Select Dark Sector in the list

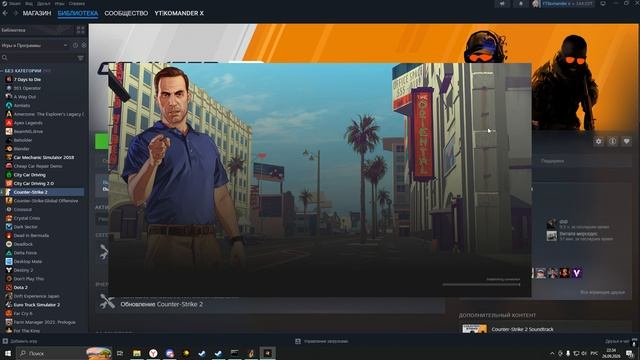[x=25, y=227]
